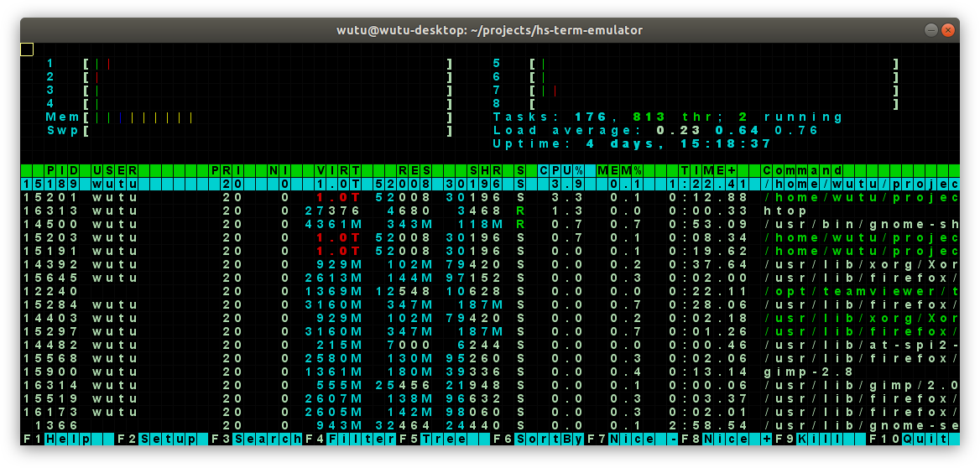Select at-spi2 process row PID 14482
Screen dimensions: 980x468
click(x=491, y=345)
